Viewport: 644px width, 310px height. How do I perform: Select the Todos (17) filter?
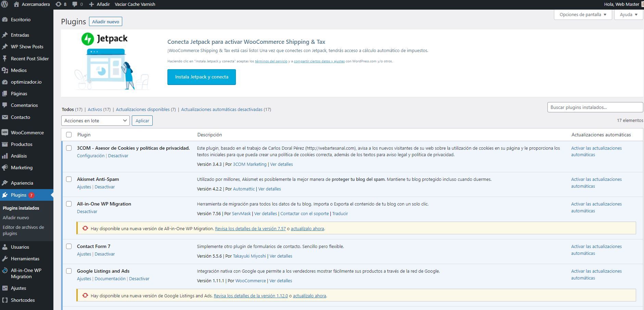pyautogui.click(x=72, y=109)
